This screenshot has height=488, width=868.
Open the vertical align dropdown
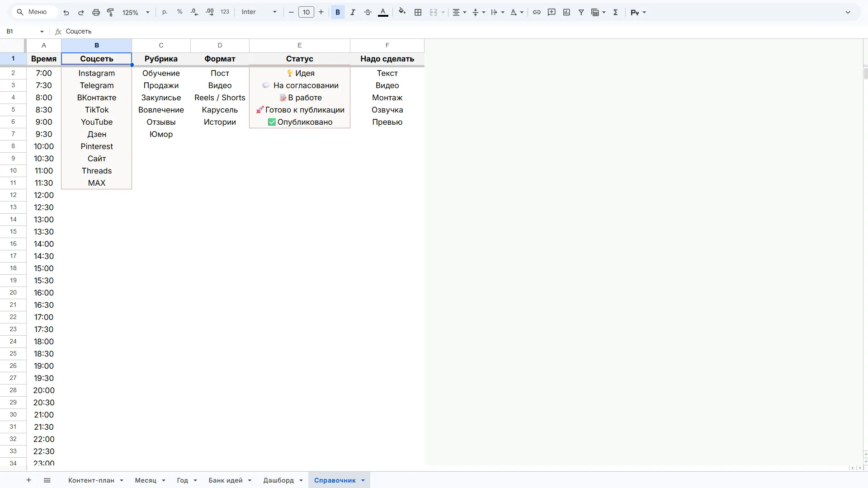[x=478, y=12]
